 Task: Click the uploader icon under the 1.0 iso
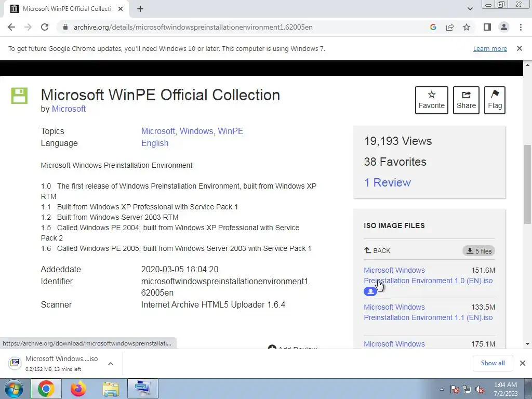(x=370, y=291)
